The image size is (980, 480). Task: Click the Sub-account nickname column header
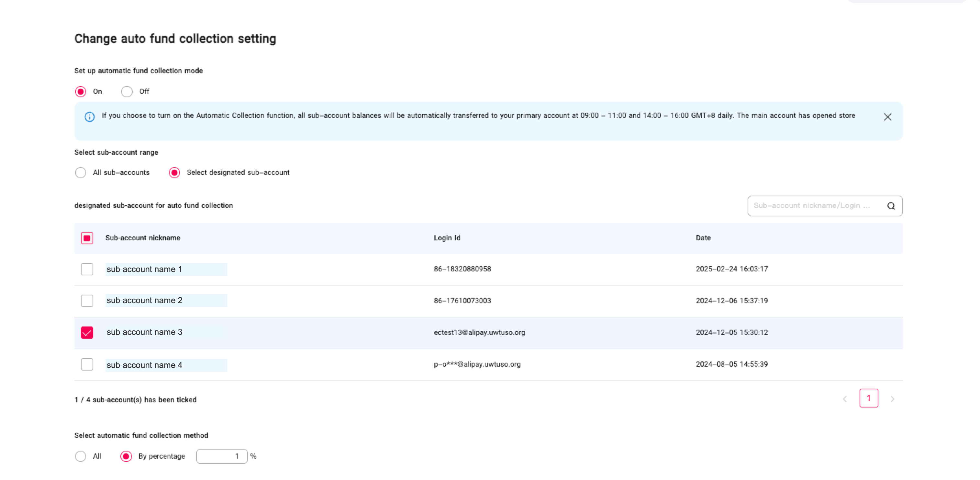[143, 238]
